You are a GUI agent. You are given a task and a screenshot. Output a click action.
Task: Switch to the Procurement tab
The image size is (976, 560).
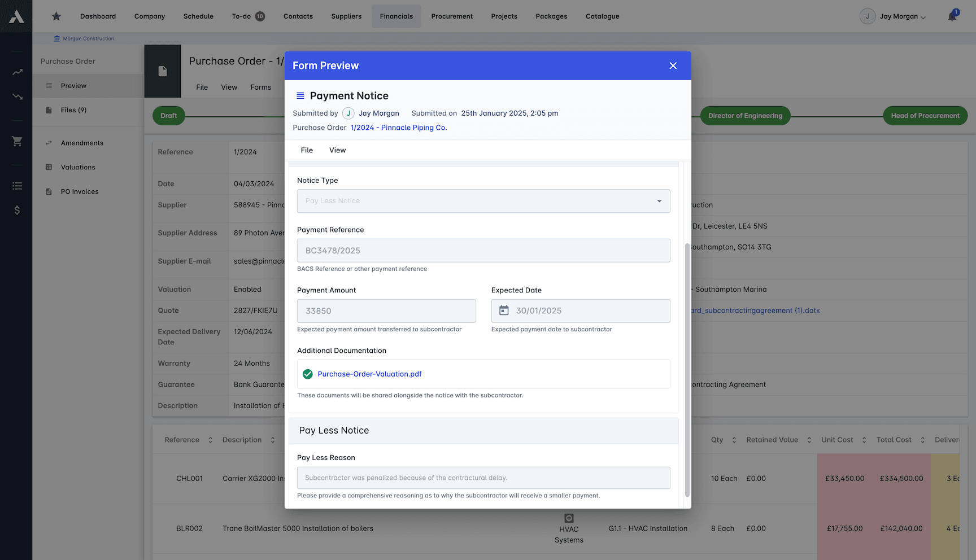(x=452, y=16)
